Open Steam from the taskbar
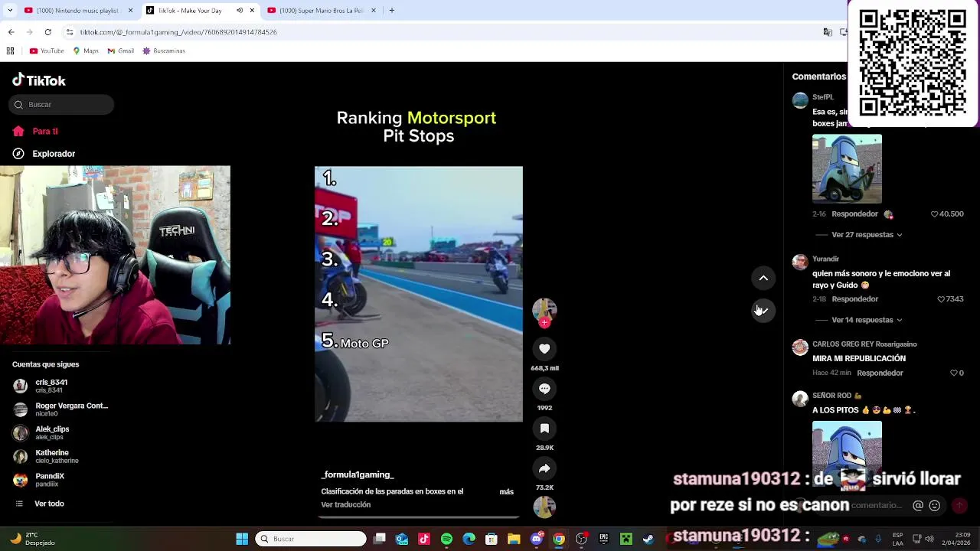980x551 pixels. pos(648,539)
